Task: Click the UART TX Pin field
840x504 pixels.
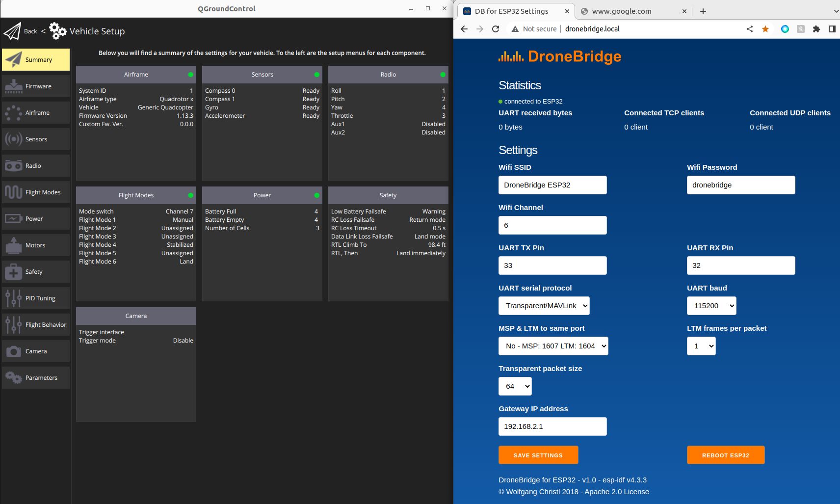Action: 552,265
